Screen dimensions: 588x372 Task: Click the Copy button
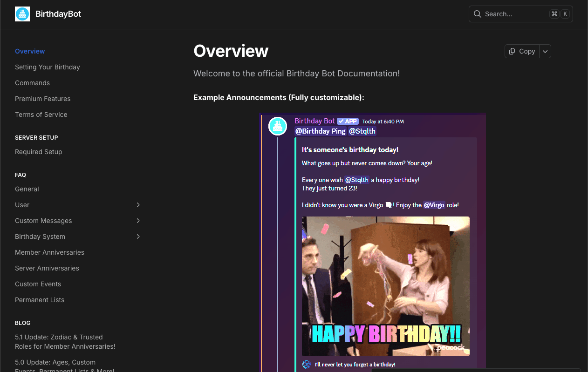[x=522, y=51]
